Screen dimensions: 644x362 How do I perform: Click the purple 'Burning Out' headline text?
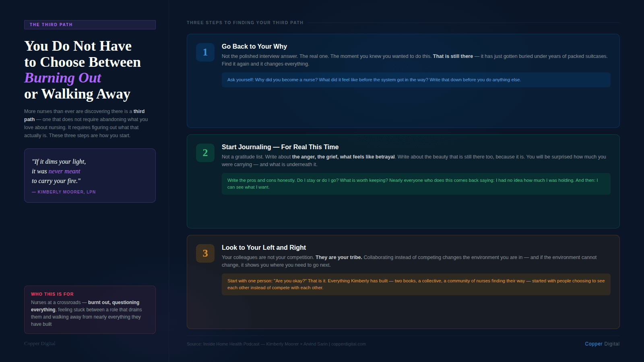(x=63, y=78)
